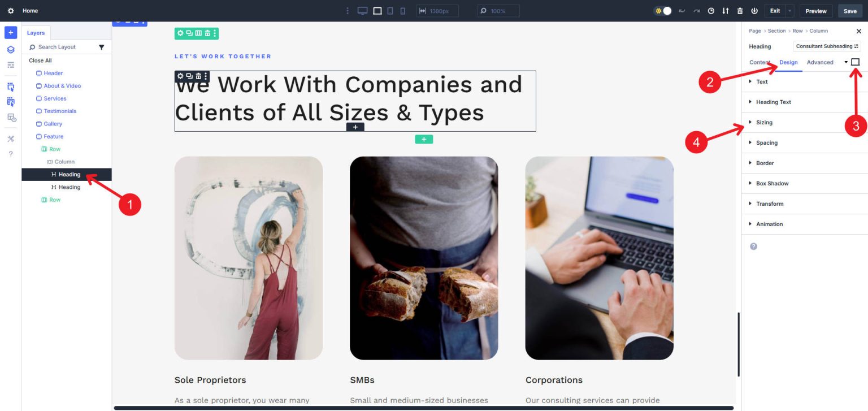
Task: Switch to the Content tab
Action: click(759, 62)
